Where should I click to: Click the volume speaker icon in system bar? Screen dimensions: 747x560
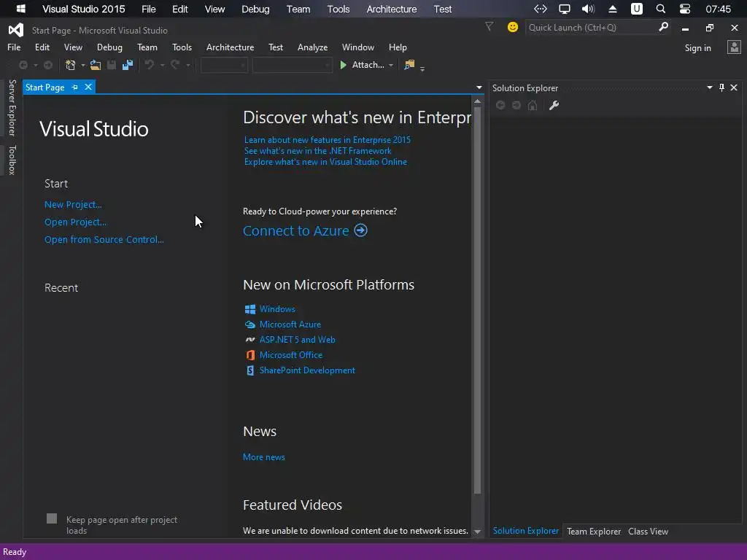(589, 9)
